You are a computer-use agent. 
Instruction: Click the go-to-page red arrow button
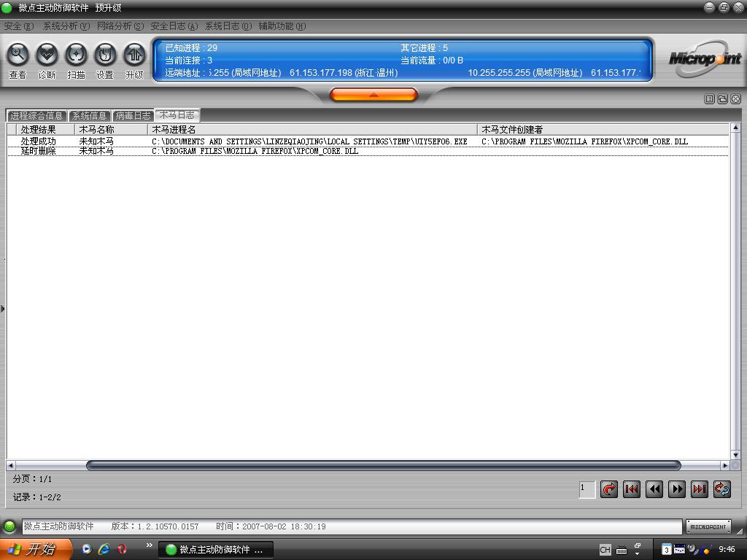click(609, 489)
